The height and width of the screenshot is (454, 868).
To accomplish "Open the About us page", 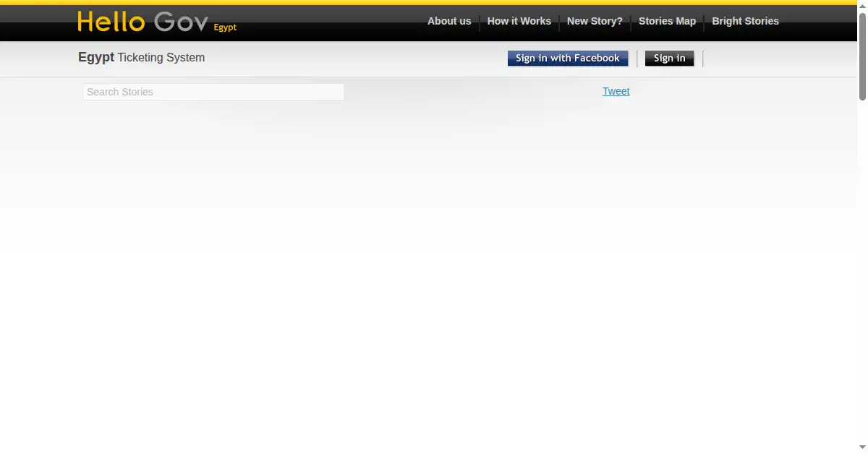I will coord(449,21).
